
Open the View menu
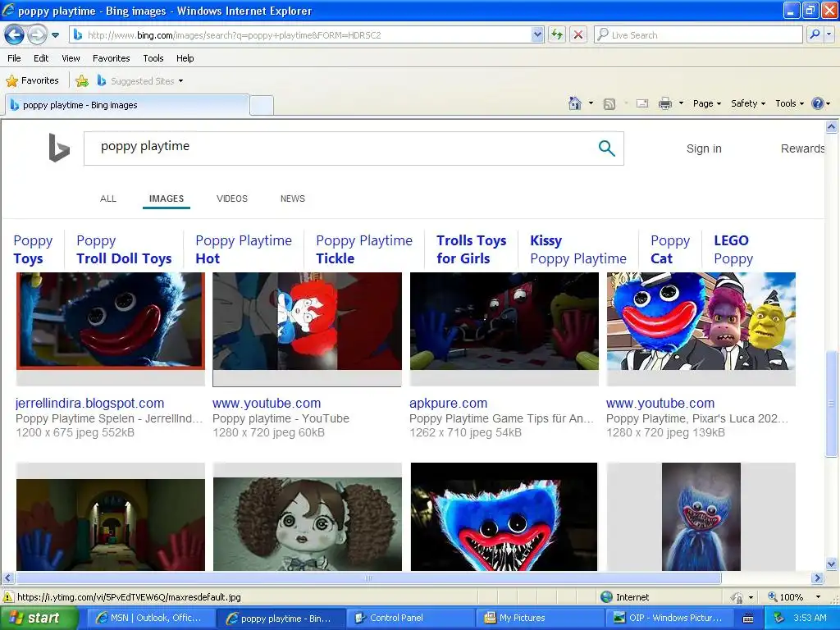click(x=71, y=58)
